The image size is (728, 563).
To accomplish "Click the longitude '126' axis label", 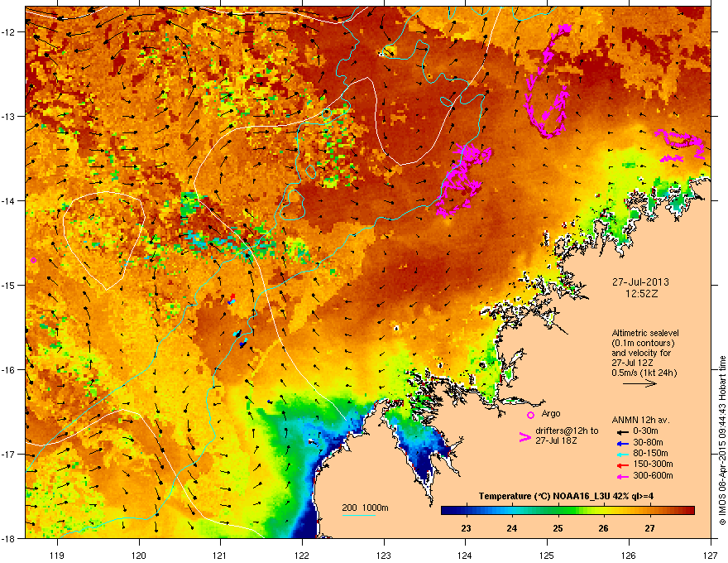I will [x=629, y=555].
